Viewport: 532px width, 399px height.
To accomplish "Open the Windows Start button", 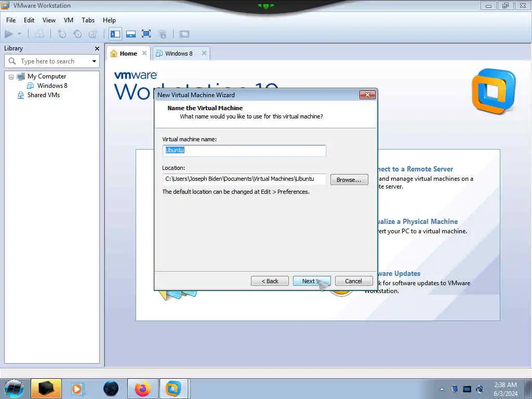I will coord(14,389).
